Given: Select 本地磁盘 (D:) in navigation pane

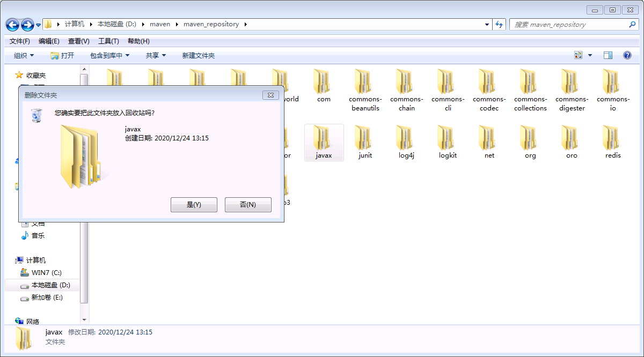Looking at the screenshot, I should click(50, 285).
